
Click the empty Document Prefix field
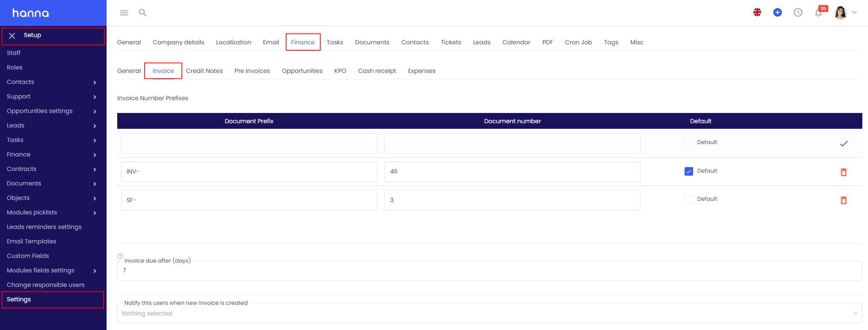click(249, 143)
